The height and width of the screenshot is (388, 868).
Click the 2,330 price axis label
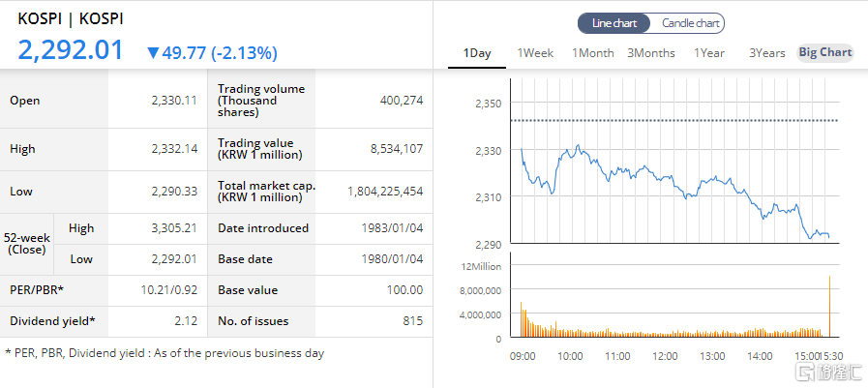tap(489, 151)
